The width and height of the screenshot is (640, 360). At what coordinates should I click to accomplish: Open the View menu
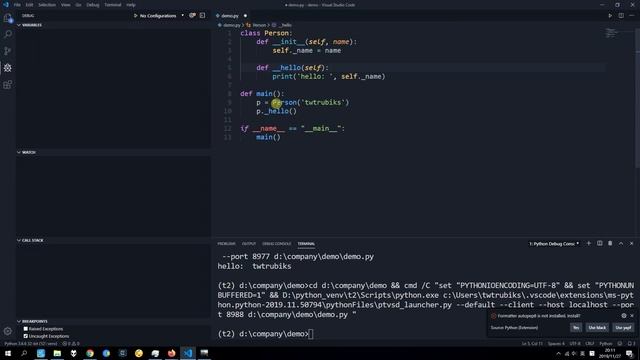click(66, 5)
